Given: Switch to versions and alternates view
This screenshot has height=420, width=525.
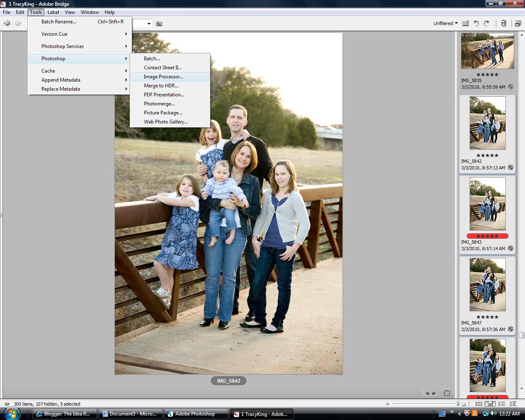Looking at the screenshot, I should (x=513, y=404).
